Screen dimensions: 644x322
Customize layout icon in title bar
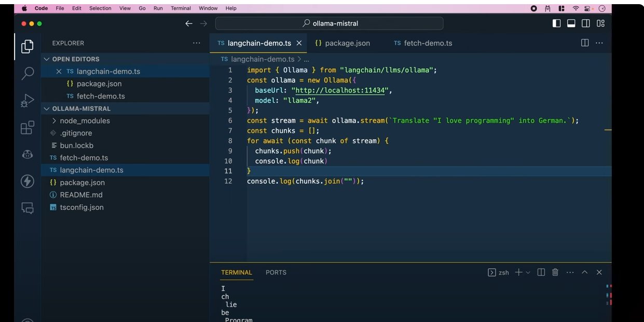pyautogui.click(x=600, y=23)
